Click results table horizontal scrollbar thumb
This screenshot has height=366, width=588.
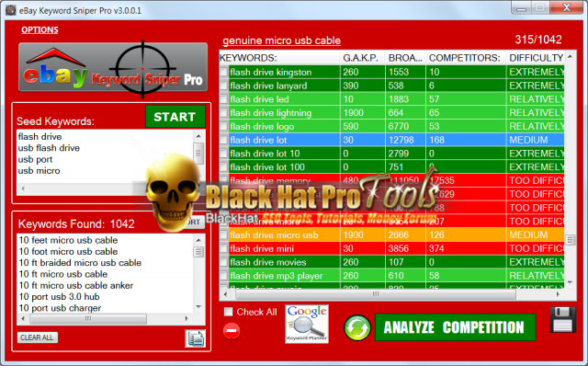click(x=376, y=294)
